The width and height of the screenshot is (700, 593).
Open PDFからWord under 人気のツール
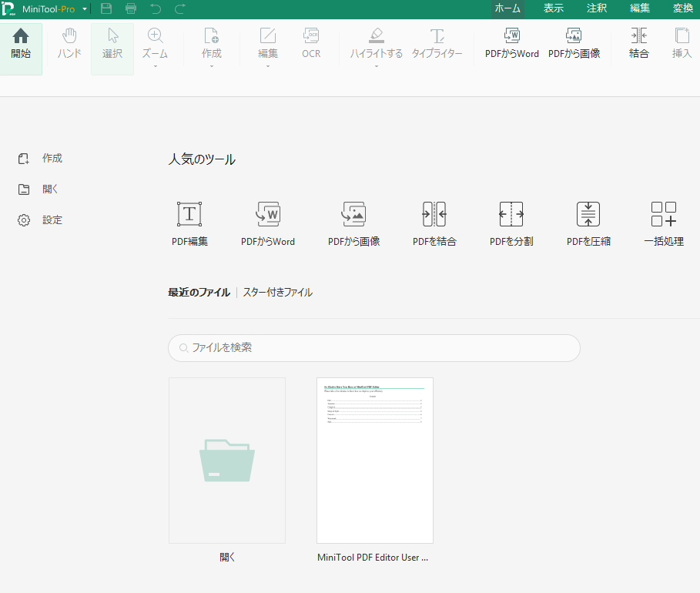pyautogui.click(x=268, y=224)
